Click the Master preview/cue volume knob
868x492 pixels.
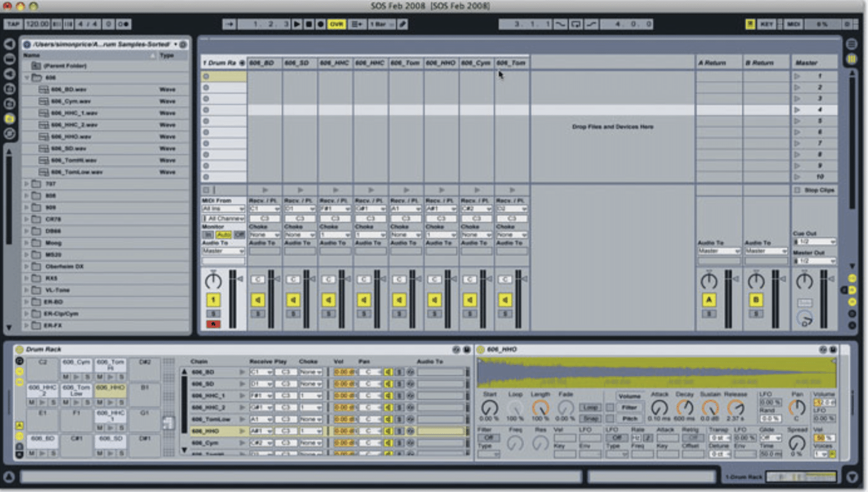[x=805, y=319]
